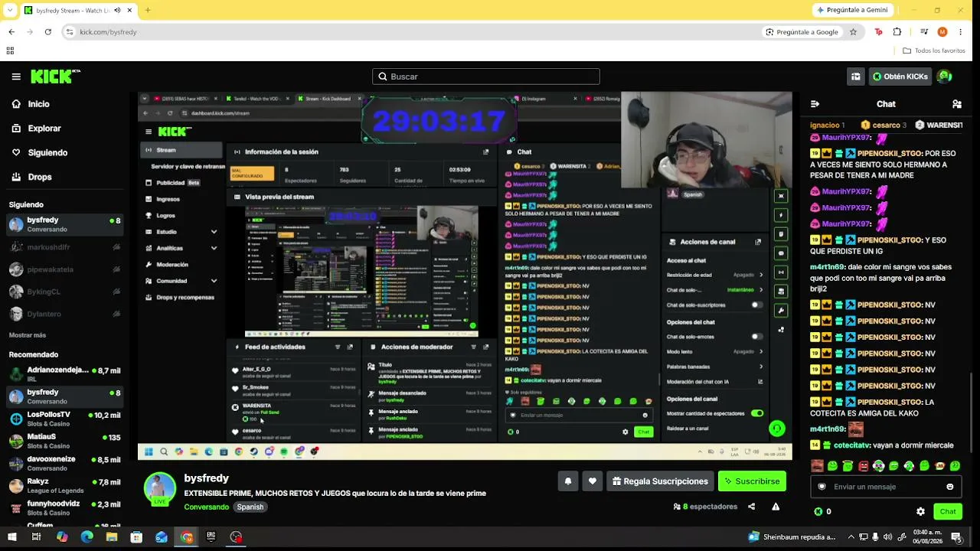Open Dylantero in the Siguiendo list
The width and height of the screenshot is (980, 551).
[x=65, y=314]
